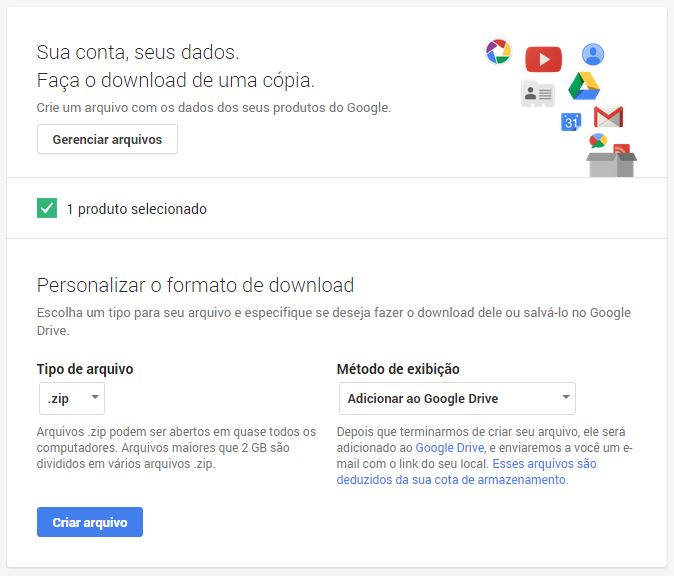Click the Gmail envelope icon

pos(608,117)
